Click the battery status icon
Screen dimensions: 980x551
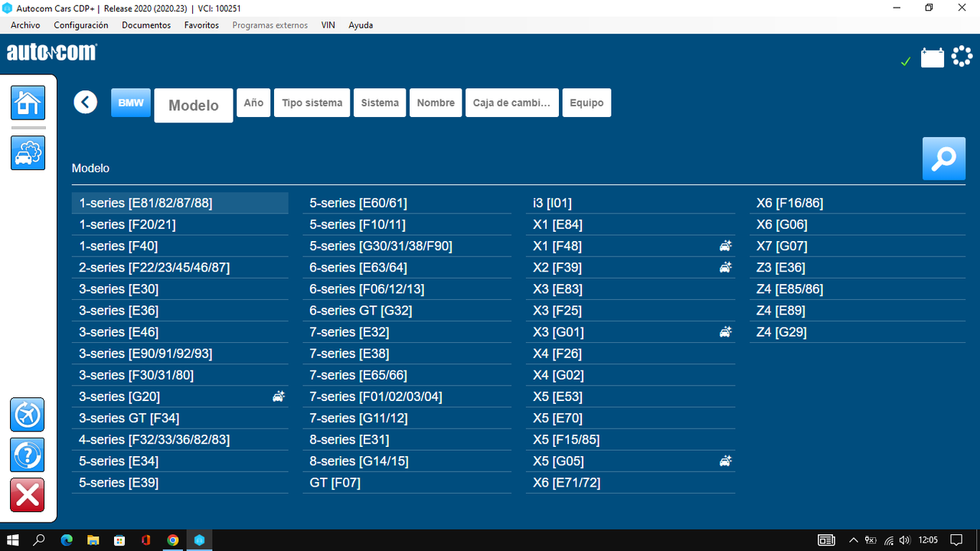point(933,57)
